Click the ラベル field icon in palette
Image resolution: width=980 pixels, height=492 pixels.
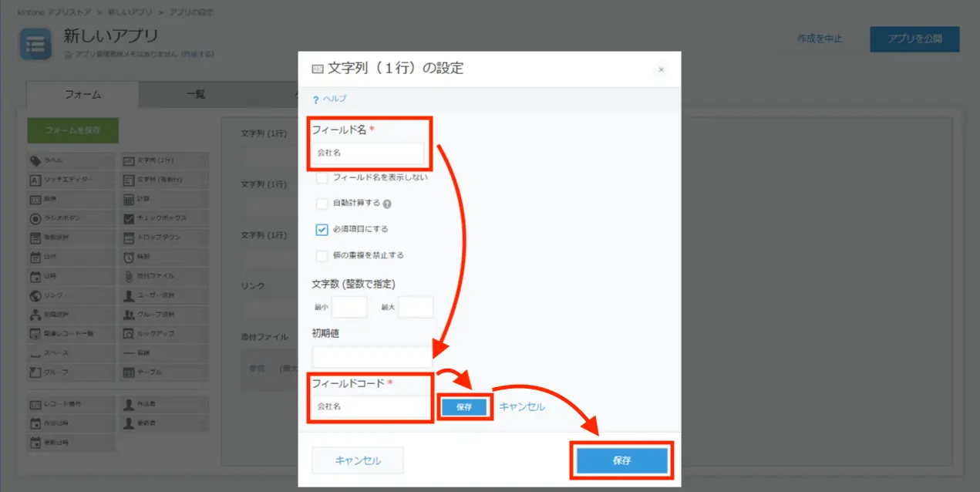(35, 160)
